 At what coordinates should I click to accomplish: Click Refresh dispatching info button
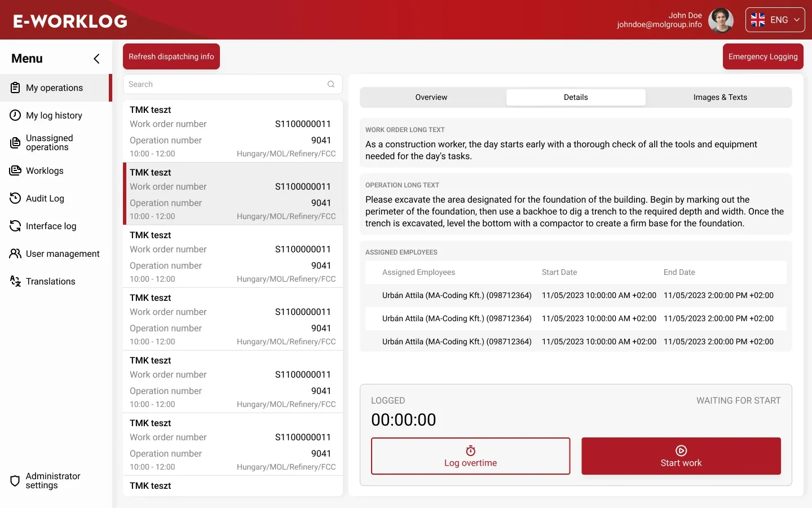click(171, 56)
